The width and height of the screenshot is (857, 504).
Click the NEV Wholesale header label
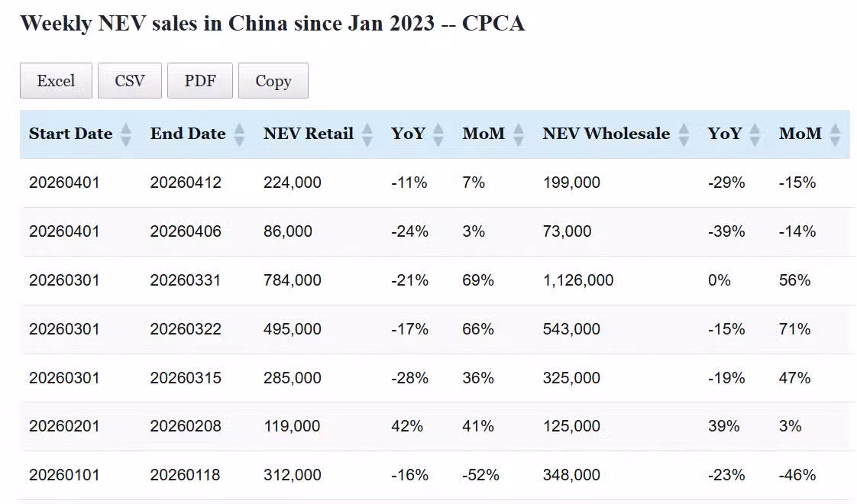[606, 134]
